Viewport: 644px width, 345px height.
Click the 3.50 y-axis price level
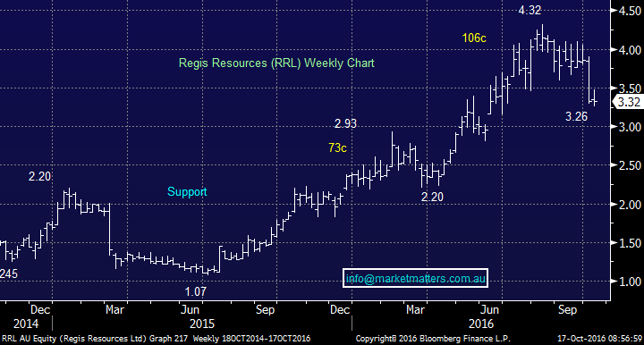pos(630,88)
